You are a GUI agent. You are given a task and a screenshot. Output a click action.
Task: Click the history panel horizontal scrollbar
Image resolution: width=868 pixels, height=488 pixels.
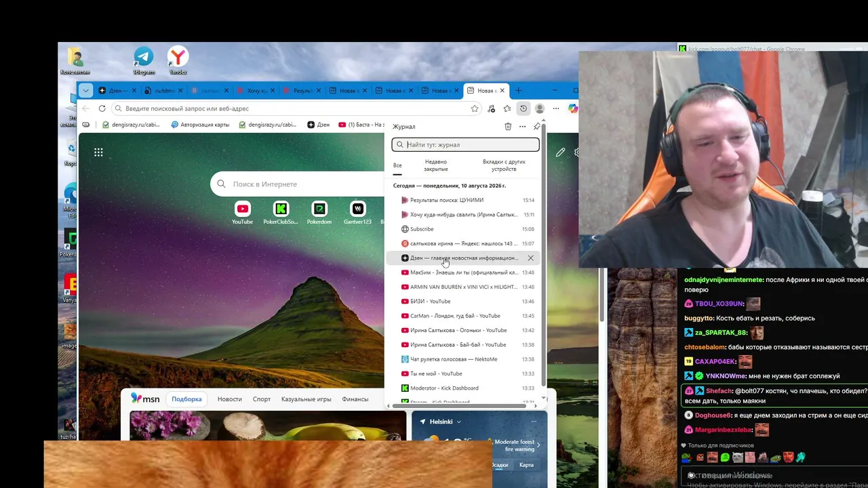click(x=460, y=406)
